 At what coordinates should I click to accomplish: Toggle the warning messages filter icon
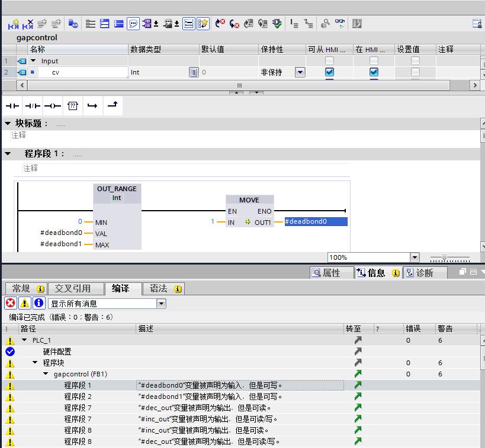pos(24,303)
